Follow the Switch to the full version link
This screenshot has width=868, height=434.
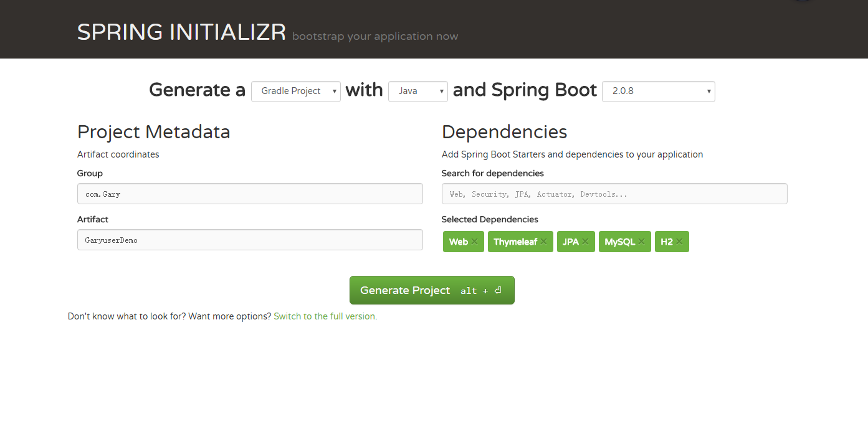coord(325,316)
